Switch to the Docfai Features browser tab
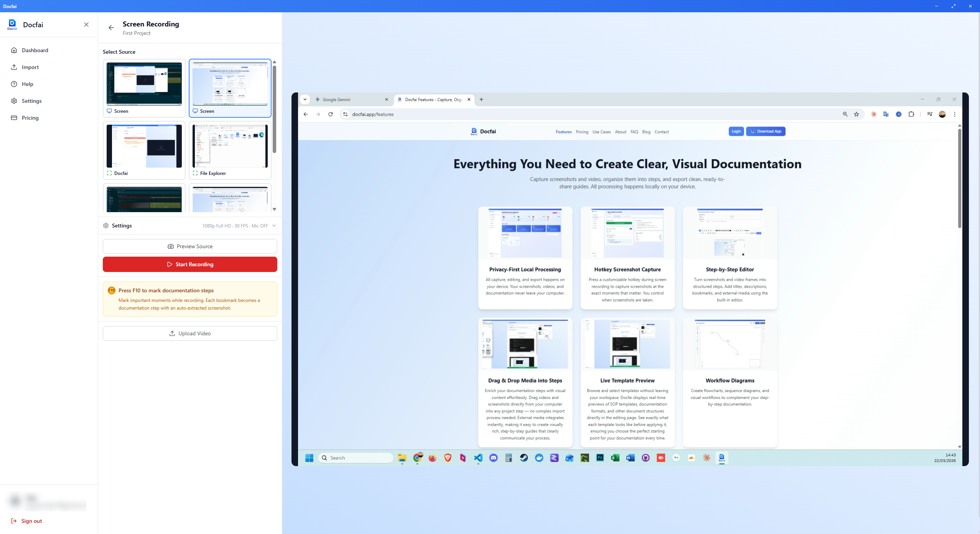This screenshot has height=534, width=980. pos(434,99)
